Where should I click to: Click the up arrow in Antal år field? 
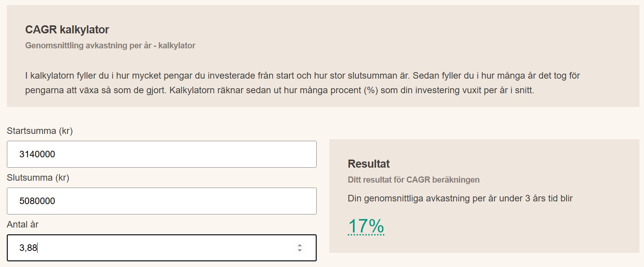click(x=300, y=245)
